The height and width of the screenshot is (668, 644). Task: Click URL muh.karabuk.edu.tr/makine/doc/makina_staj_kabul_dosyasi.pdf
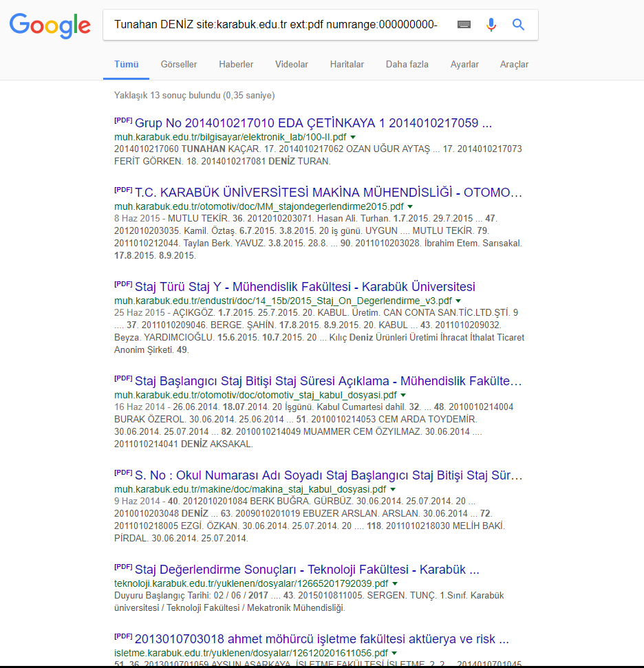[250, 489]
